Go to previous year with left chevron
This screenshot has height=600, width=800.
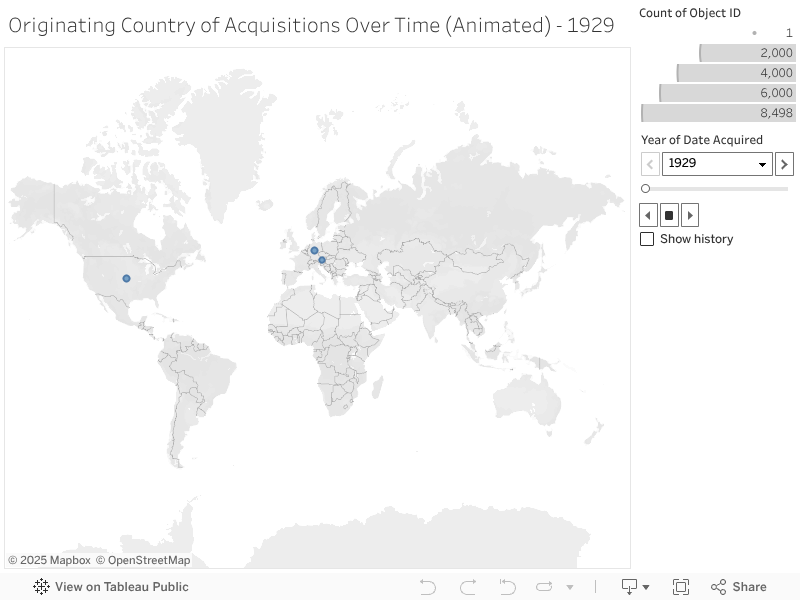(650, 164)
